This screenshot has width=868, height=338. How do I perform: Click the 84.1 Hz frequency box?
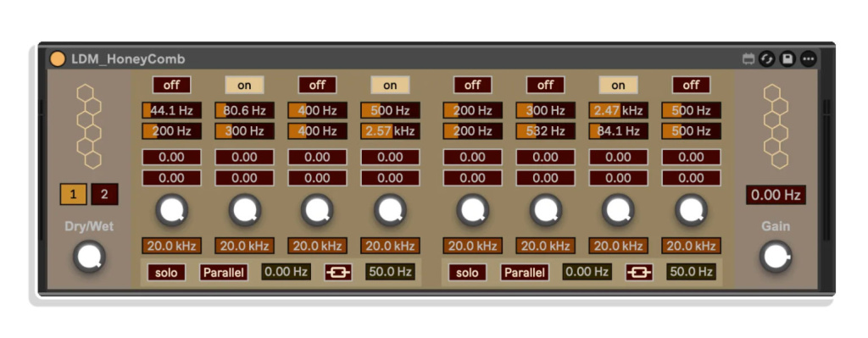[x=618, y=131]
